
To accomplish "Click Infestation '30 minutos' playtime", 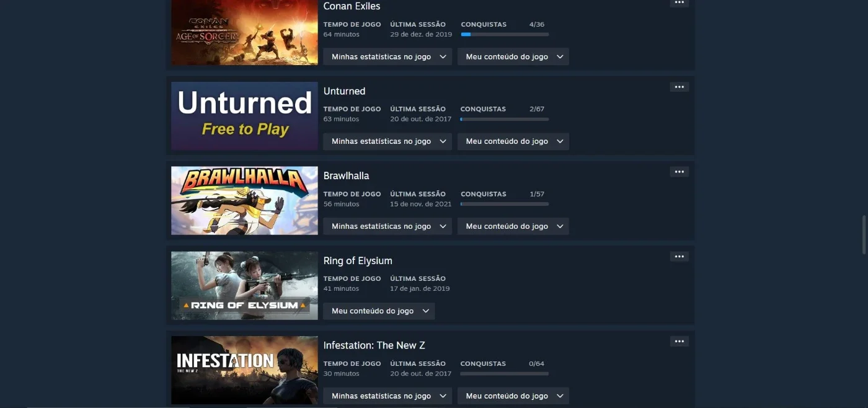I will tap(342, 373).
